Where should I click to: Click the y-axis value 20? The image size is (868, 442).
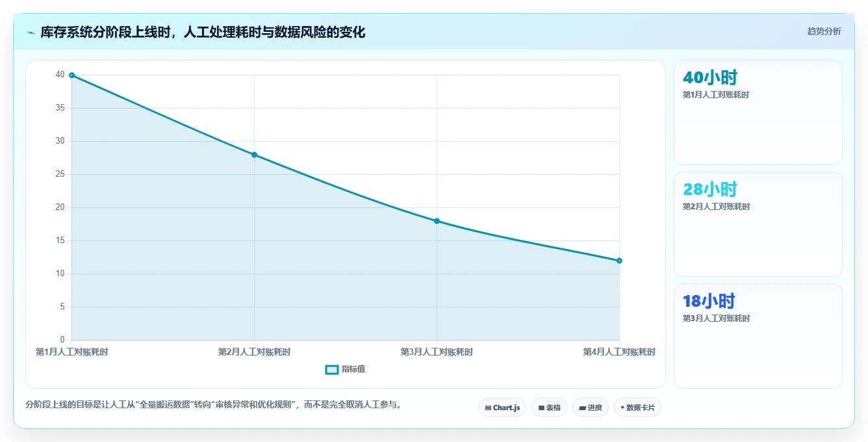(x=60, y=207)
